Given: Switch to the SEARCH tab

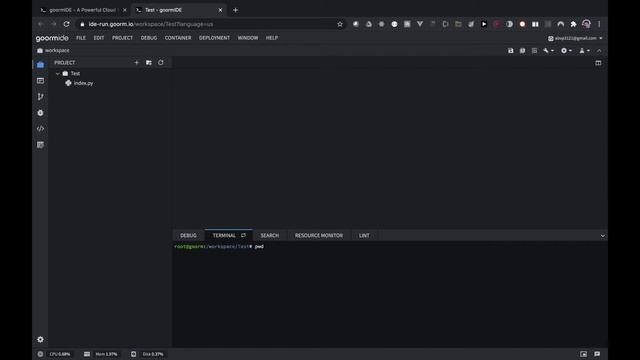Looking at the screenshot, I should [270, 236].
